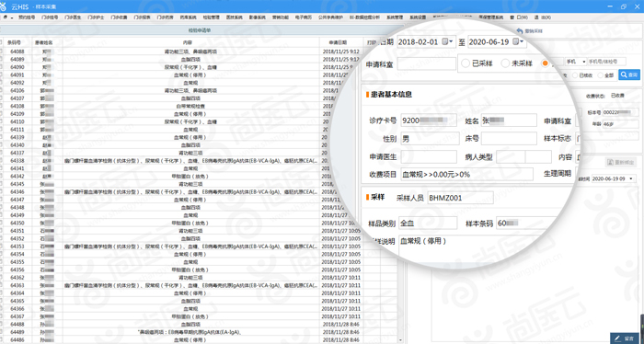Click the blue 查询 search magnifier button

(x=628, y=75)
